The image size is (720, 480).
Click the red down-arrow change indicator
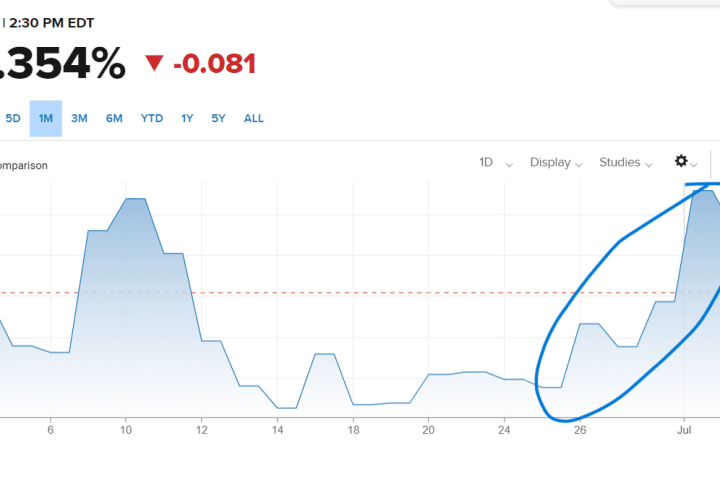tap(154, 64)
